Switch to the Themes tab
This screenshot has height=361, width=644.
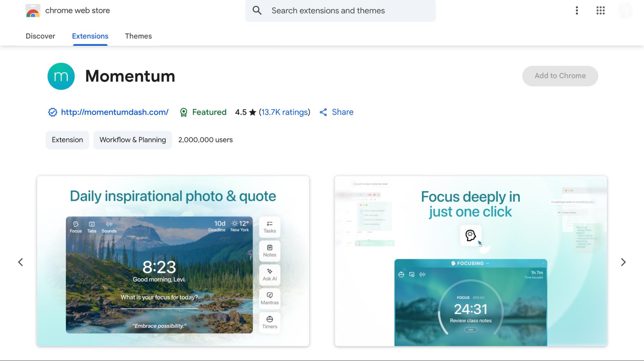(138, 36)
